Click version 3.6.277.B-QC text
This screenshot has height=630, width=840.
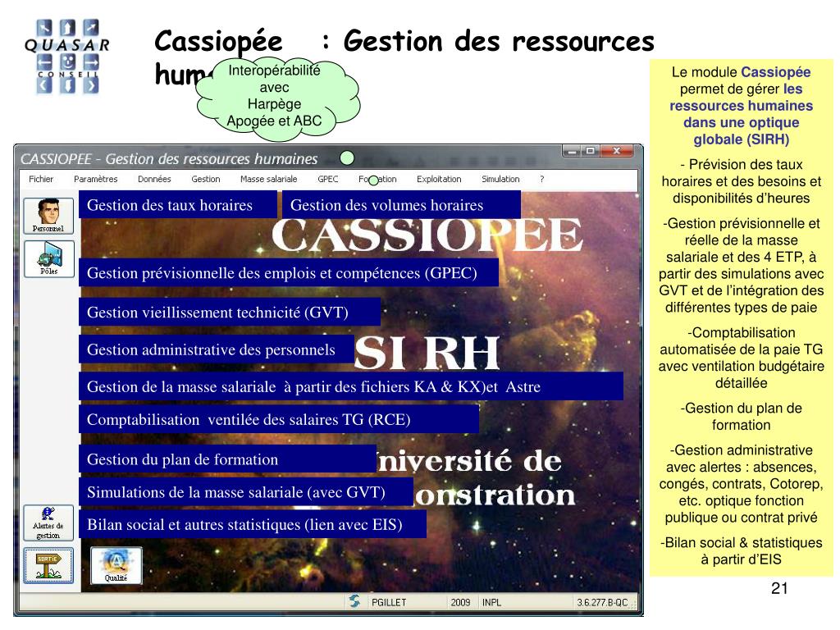coord(602,602)
